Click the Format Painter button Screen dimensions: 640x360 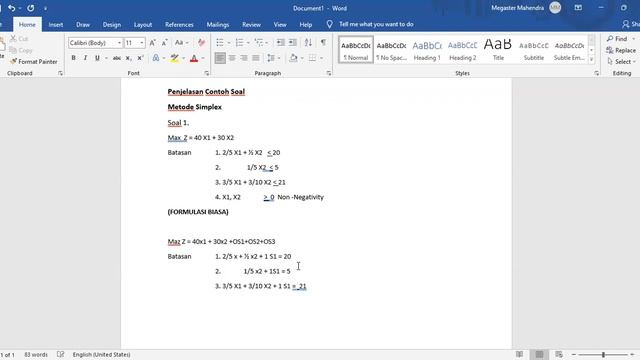[34, 62]
